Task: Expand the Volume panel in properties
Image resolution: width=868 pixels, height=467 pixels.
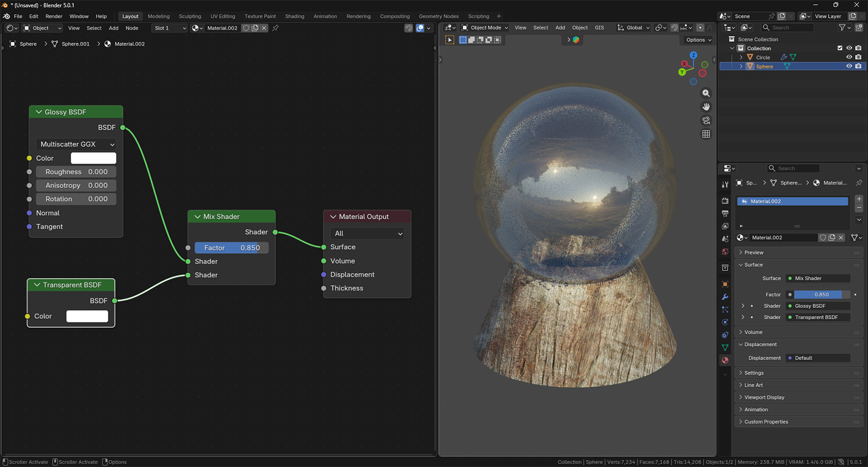Action: click(753, 332)
